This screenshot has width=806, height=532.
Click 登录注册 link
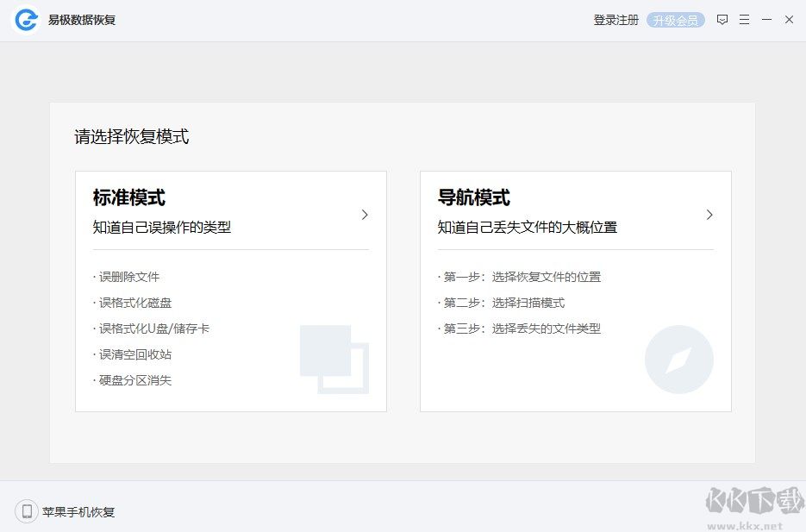click(x=615, y=20)
